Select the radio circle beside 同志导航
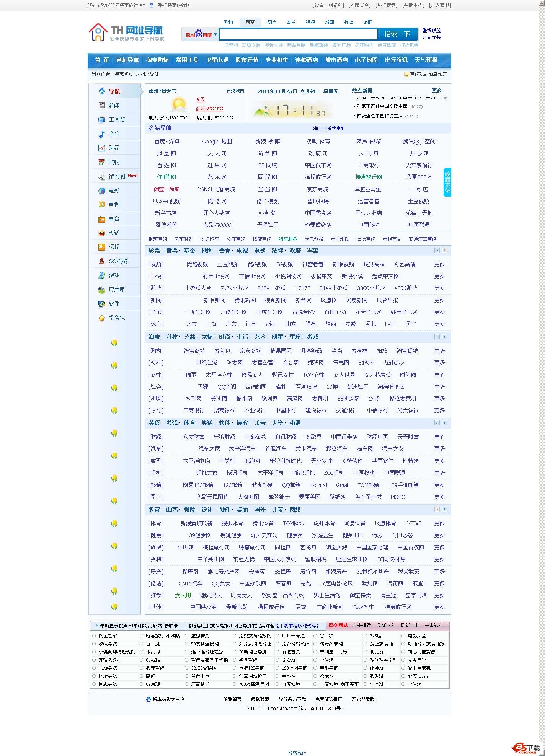 tap(94, 684)
